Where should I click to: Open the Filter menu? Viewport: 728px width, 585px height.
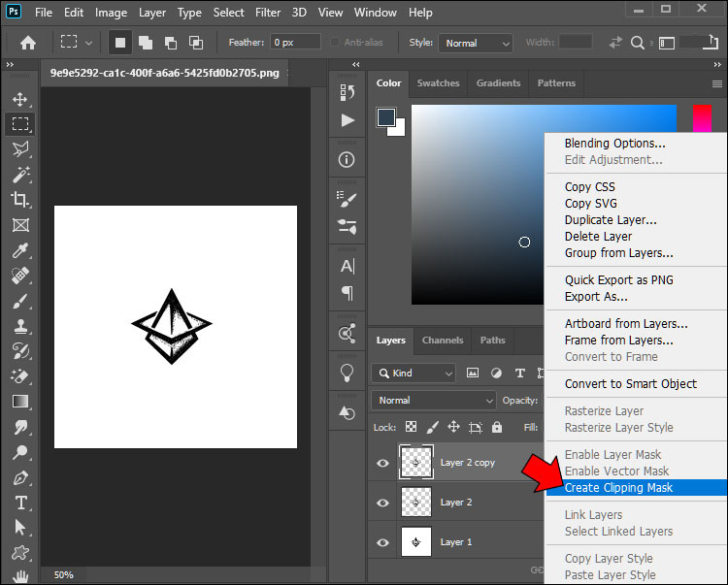click(268, 13)
